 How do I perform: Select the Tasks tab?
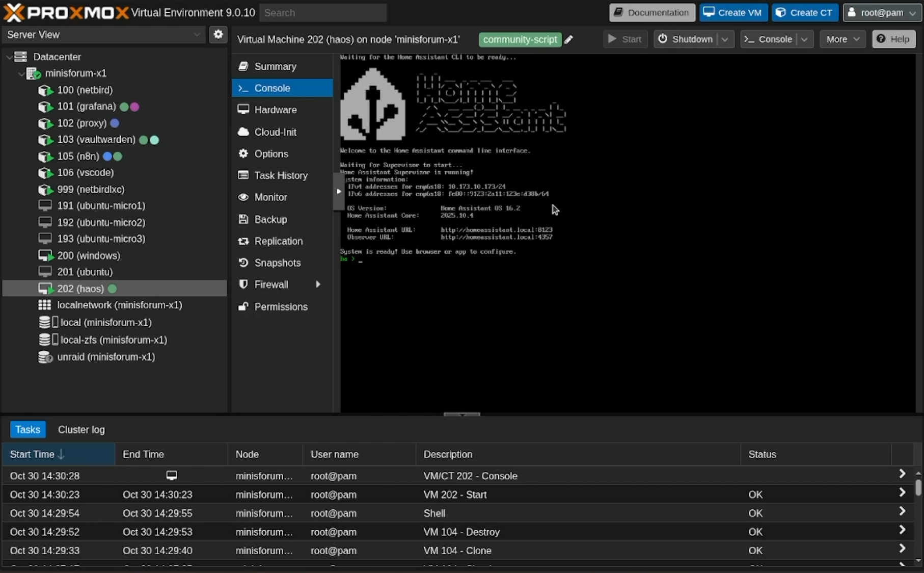(28, 429)
